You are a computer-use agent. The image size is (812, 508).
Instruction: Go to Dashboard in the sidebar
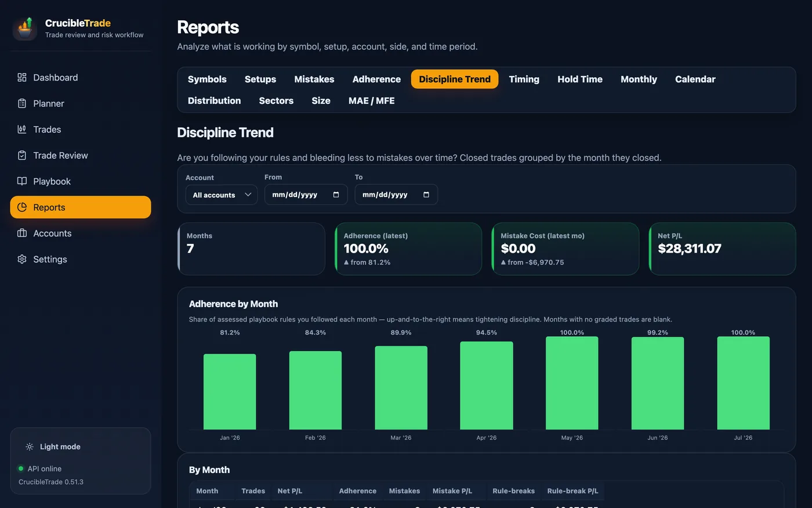point(81,77)
